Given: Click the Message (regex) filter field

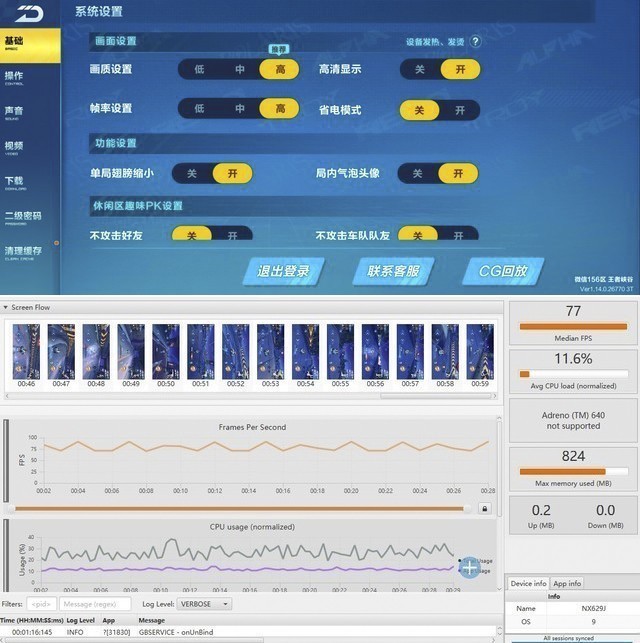Looking at the screenshot, I should (95, 604).
